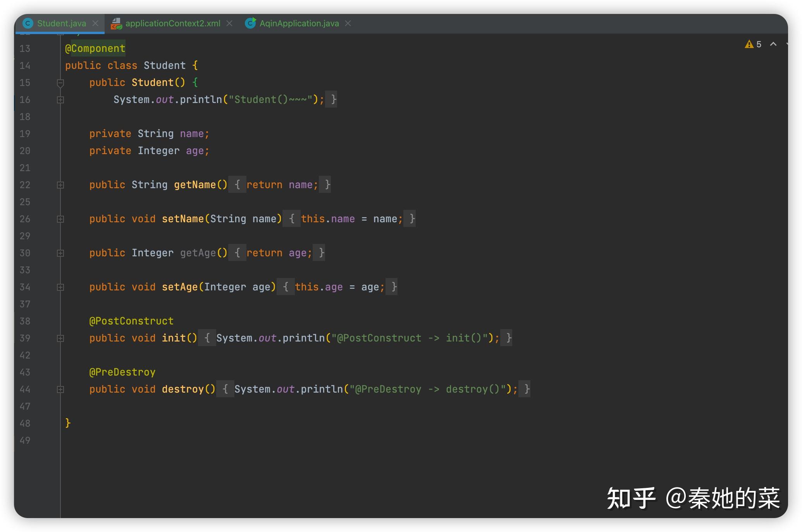Click line number 48 in the gutter
Viewport: 802px width, 532px height.
point(25,424)
